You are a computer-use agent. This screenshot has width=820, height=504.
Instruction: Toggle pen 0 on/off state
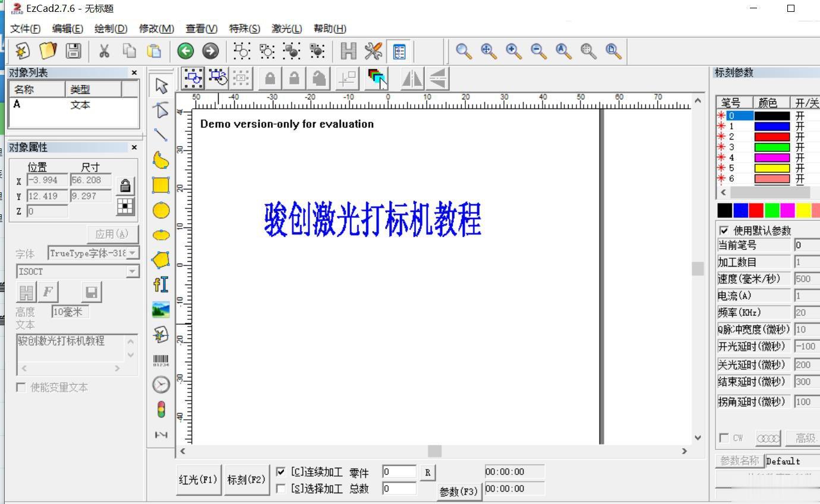(800, 116)
